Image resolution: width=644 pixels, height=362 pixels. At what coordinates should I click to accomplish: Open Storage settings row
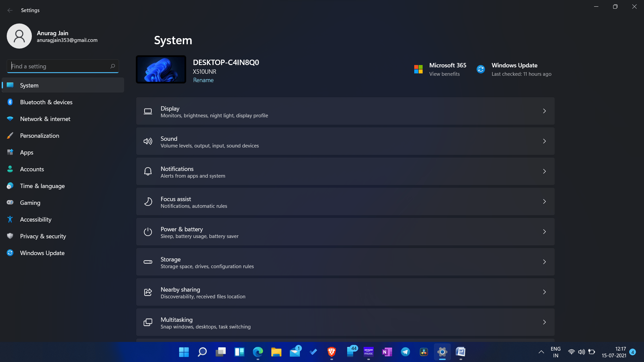coord(345,262)
